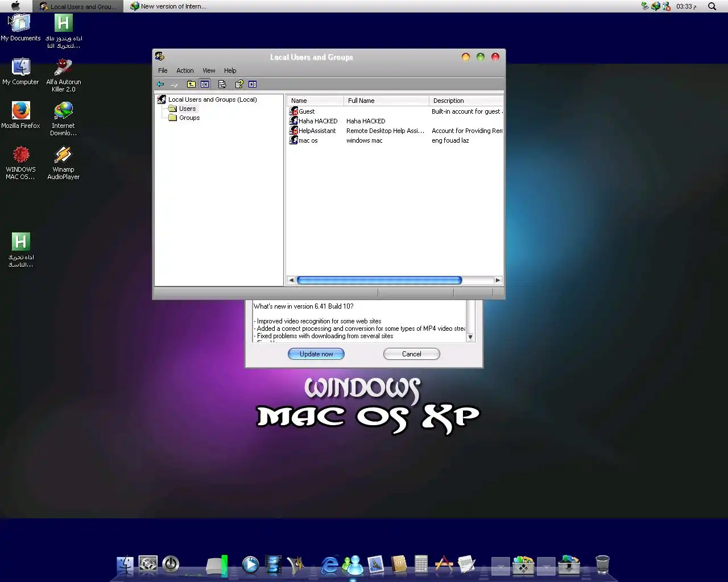Click Update now in the update dialog
Viewport: 728px width, 582px height.
316,354
